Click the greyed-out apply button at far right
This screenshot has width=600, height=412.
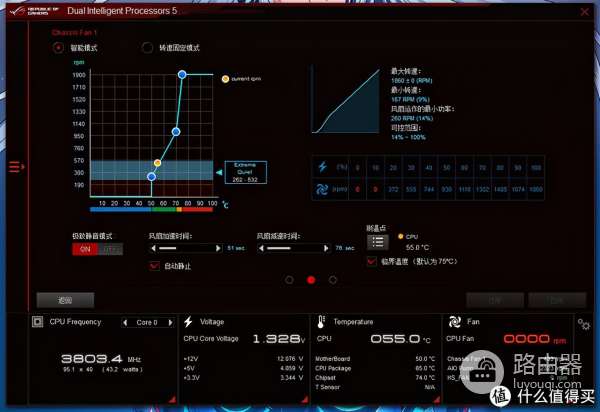tap(557, 300)
